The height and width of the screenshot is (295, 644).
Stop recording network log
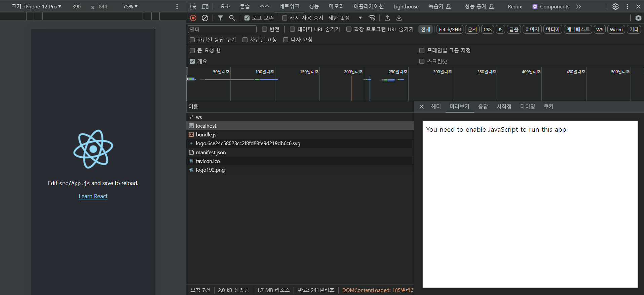pos(193,18)
